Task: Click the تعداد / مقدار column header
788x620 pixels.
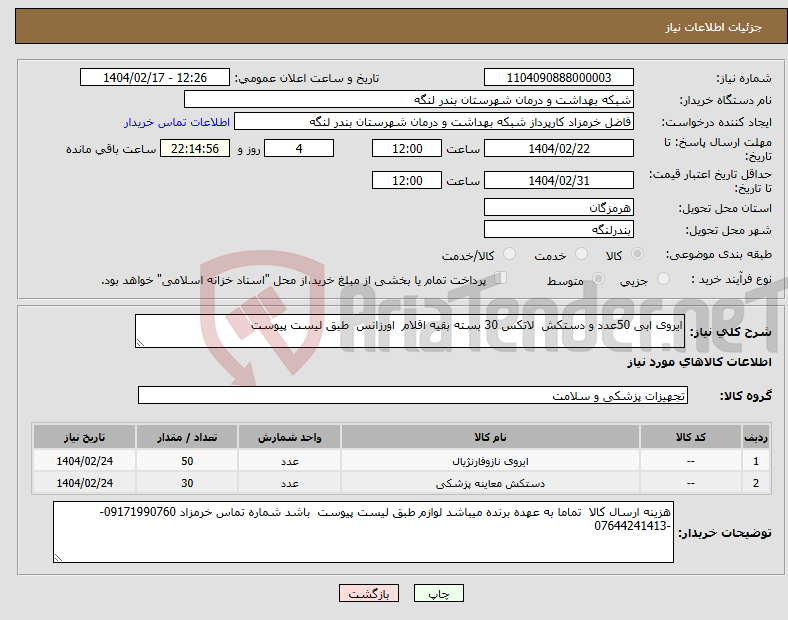Action: (187, 437)
